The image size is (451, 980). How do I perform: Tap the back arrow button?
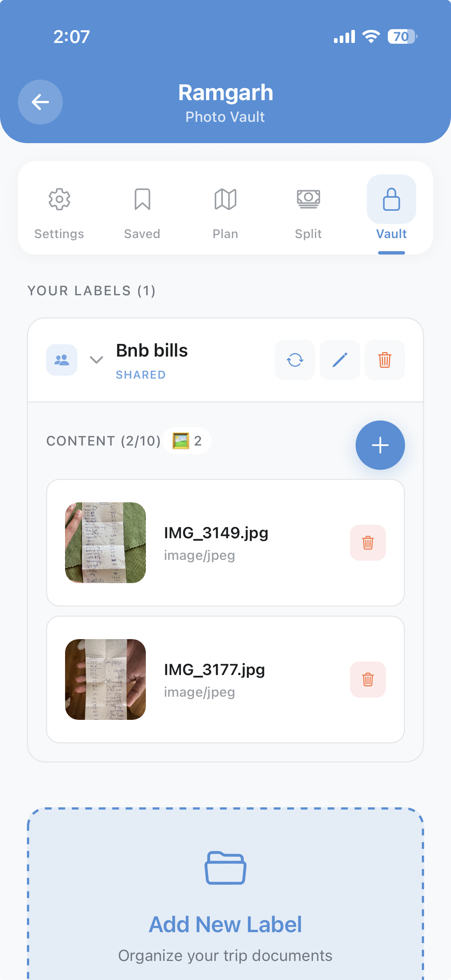pos(40,102)
